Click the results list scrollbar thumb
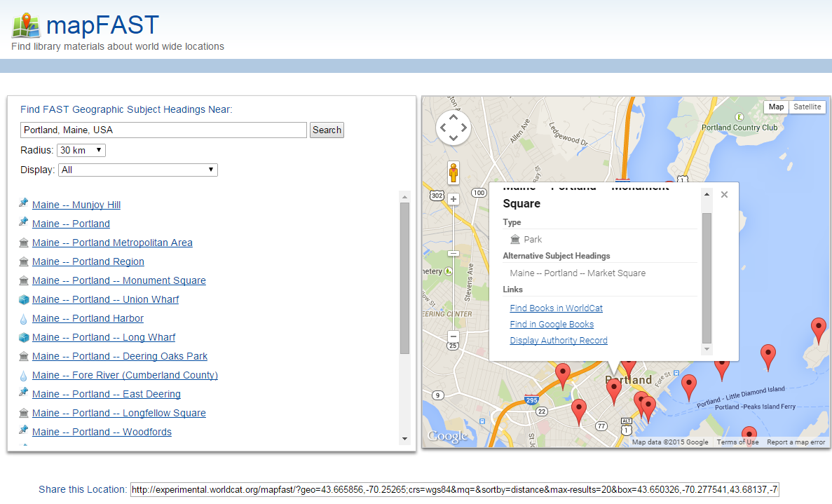This screenshot has width=832, height=504. pos(405,278)
